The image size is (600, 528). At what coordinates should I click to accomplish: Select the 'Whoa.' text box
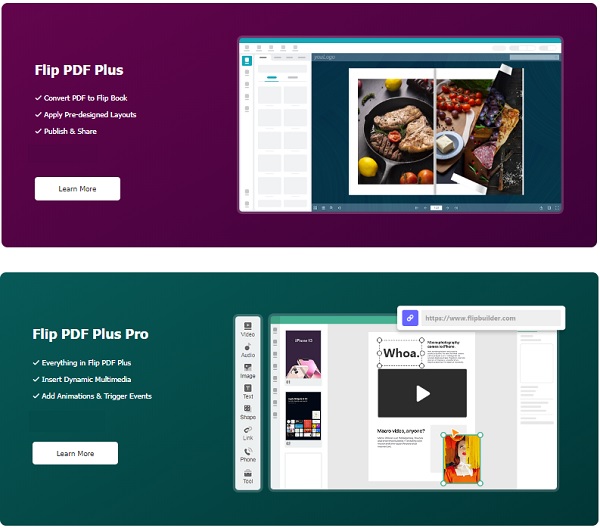click(x=401, y=353)
